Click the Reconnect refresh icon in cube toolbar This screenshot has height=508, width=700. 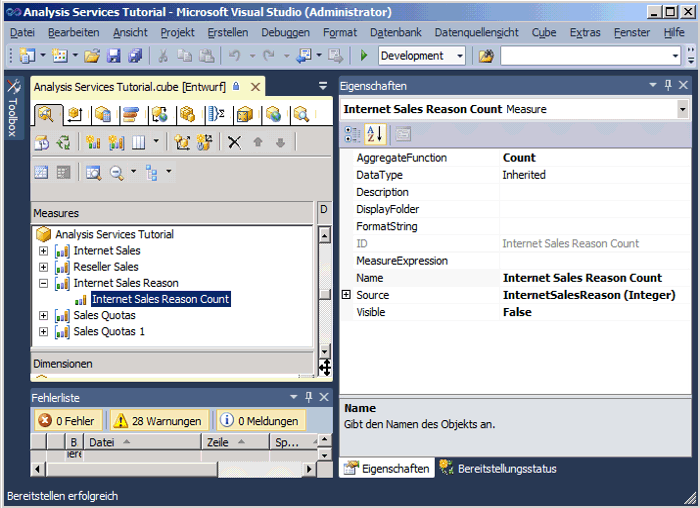pos(64,142)
